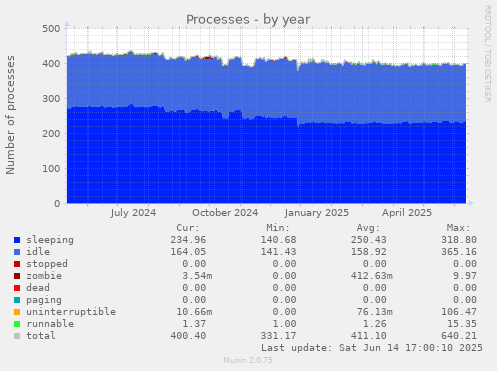Click the uninterruptible legend color swatch
497x371 pixels.
point(17,312)
